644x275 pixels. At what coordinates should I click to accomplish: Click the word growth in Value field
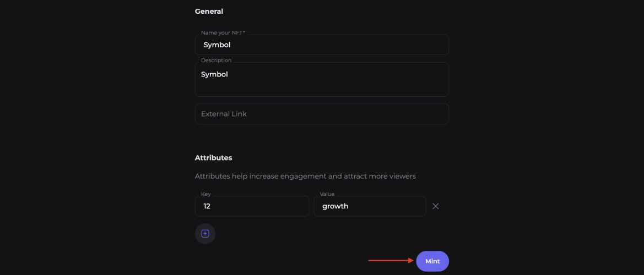click(335, 206)
